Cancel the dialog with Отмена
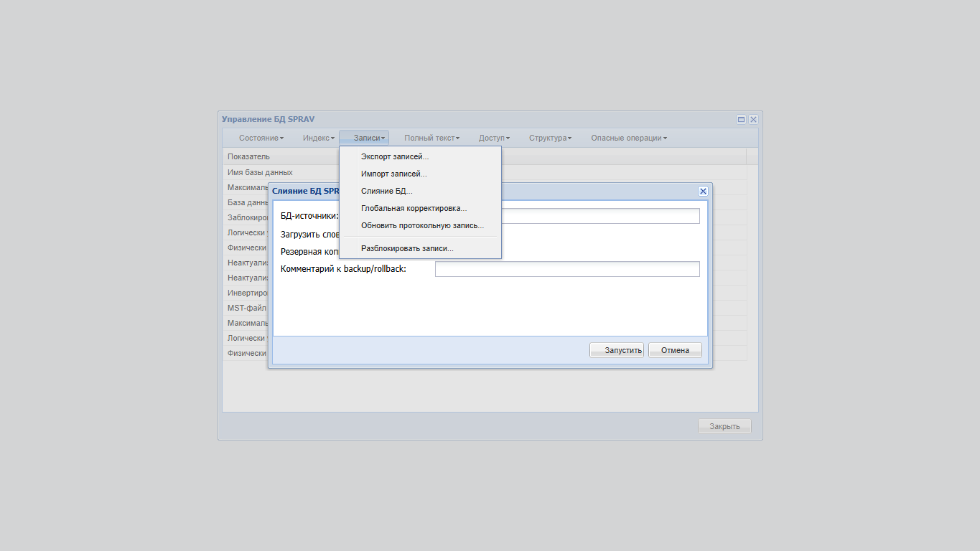This screenshot has height=551, width=980. coord(675,350)
